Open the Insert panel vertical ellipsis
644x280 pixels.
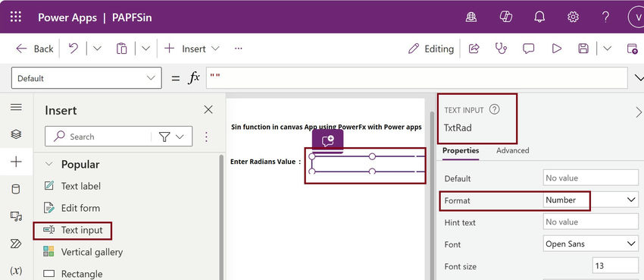coord(206,137)
